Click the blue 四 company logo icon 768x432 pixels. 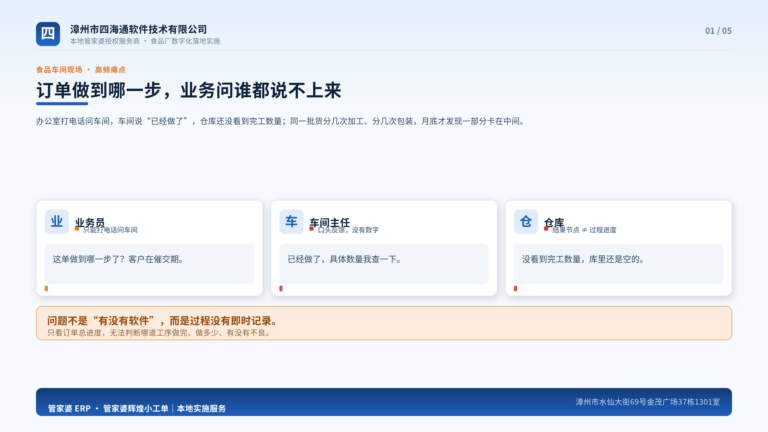[48, 34]
